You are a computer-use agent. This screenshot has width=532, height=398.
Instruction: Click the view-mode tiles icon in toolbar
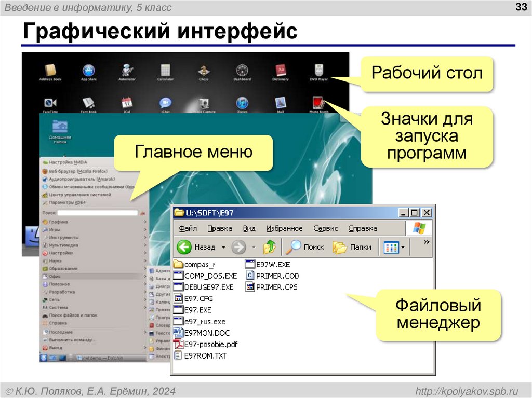point(391,247)
